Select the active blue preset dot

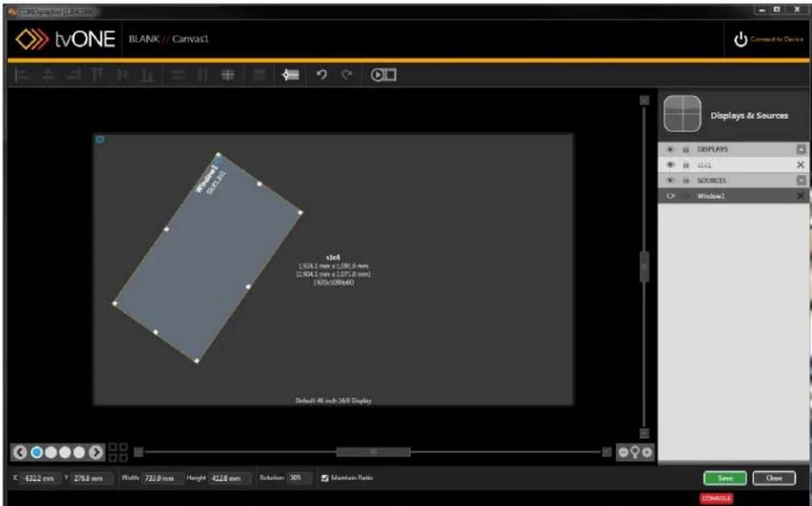tap(36, 452)
